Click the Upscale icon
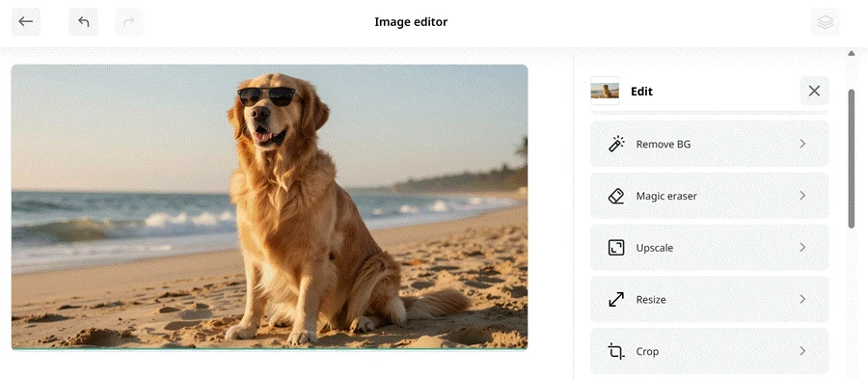 pos(616,247)
